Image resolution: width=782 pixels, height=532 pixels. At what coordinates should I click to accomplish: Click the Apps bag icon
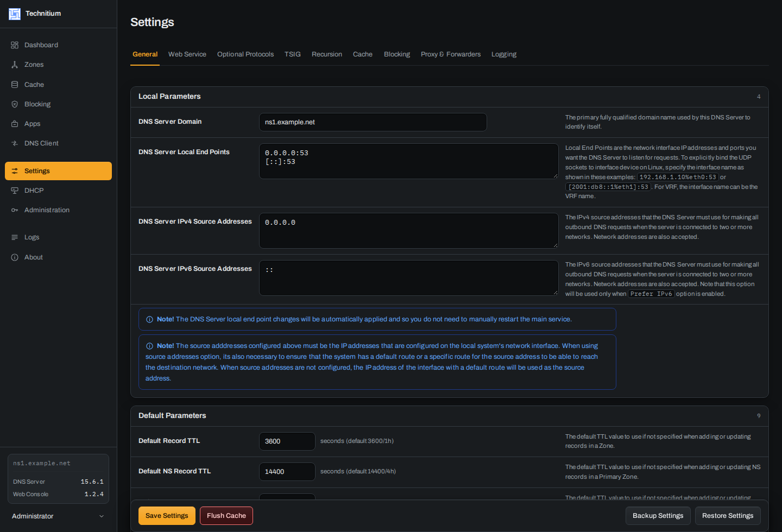click(x=15, y=124)
